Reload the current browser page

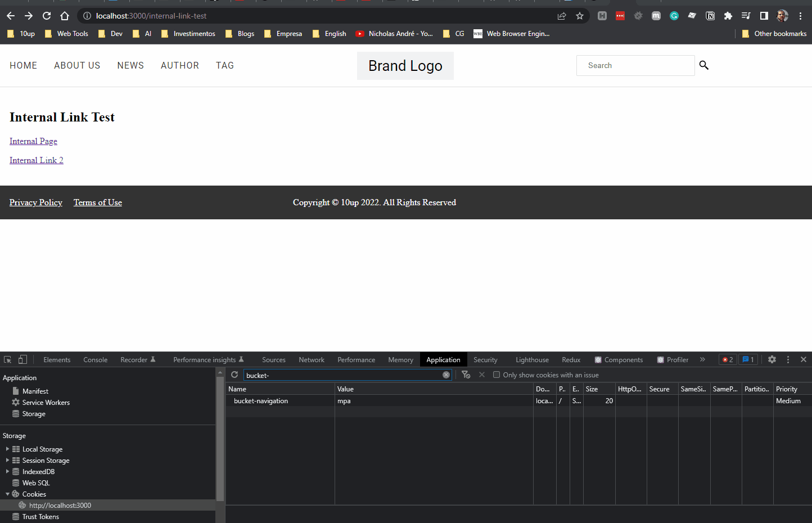tap(47, 16)
